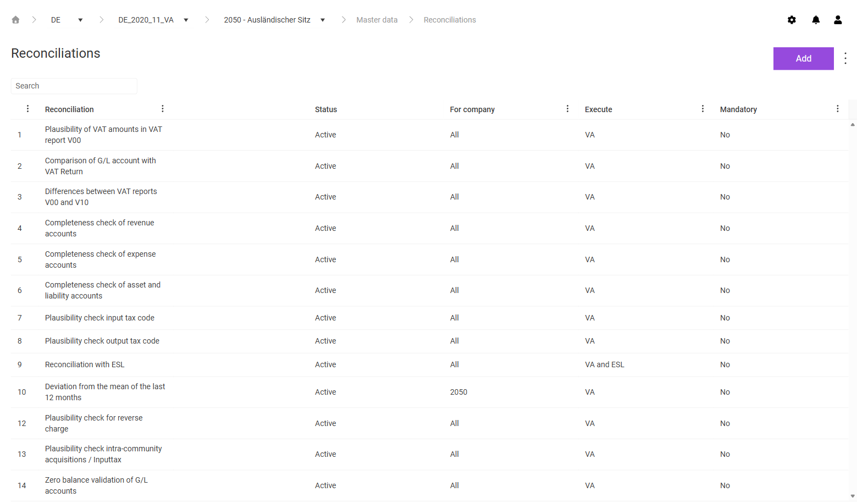868x503 pixels.
Task: Expand the 2050 - Ausländischer Sitz dropdown
Action: click(323, 20)
